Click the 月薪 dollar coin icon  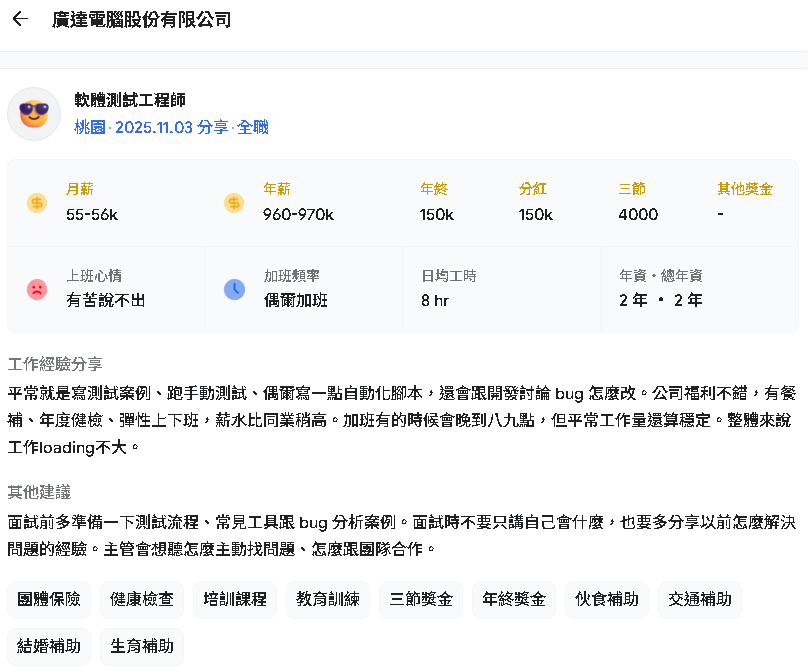point(37,203)
